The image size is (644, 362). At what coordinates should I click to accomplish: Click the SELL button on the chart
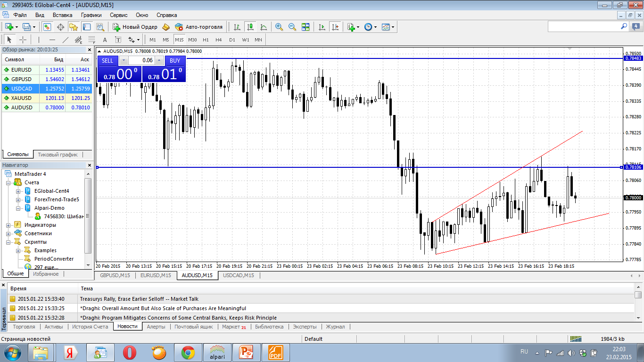point(107,60)
